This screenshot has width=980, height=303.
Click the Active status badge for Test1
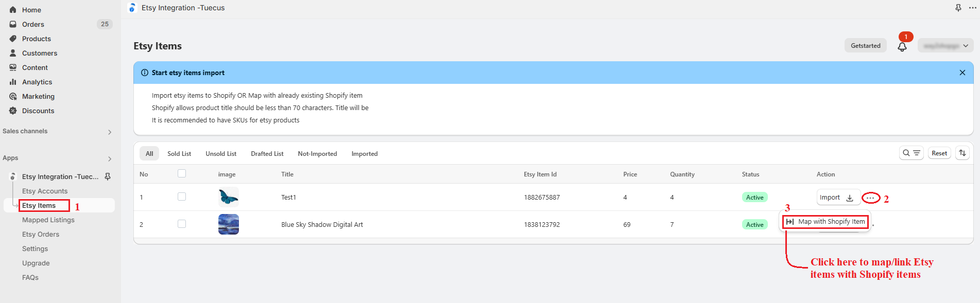[755, 198]
